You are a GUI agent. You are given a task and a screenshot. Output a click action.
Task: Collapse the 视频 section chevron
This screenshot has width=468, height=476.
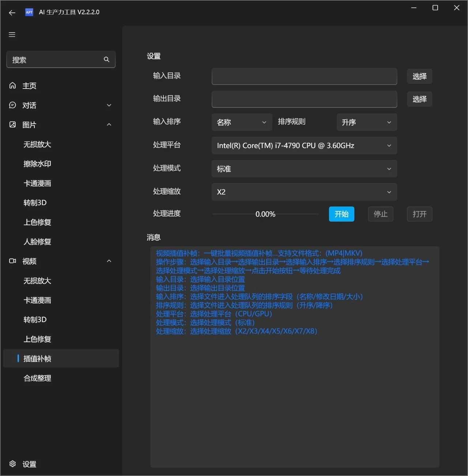point(109,261)
